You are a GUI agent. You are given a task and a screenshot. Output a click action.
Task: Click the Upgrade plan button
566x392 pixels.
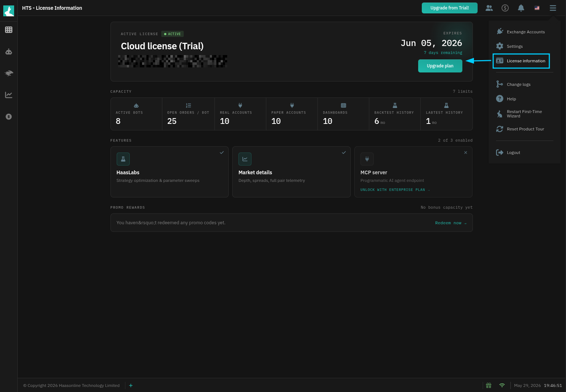pyautogui.click(x=440, y=66)
